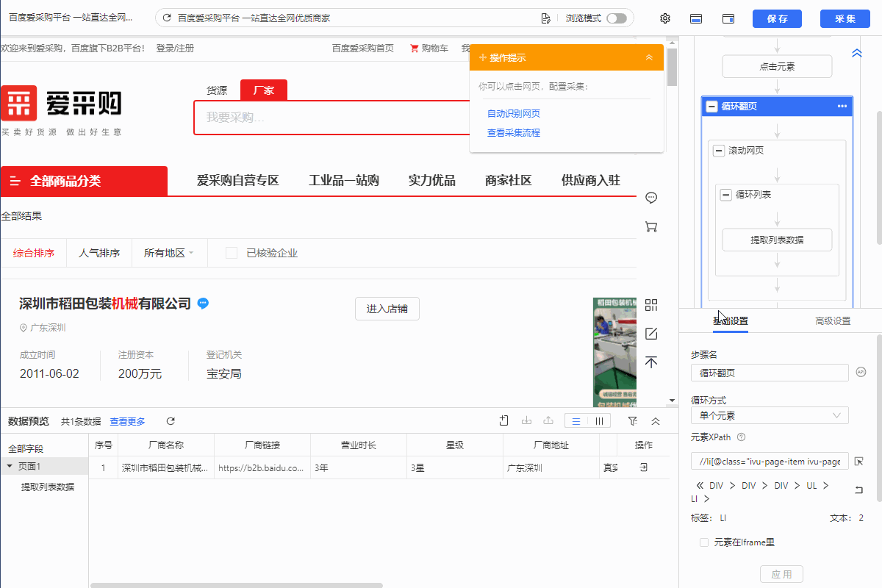The image size is (882, 588).
Task: Click the 进入店铺 button
Action: click(x=387, y=309)
